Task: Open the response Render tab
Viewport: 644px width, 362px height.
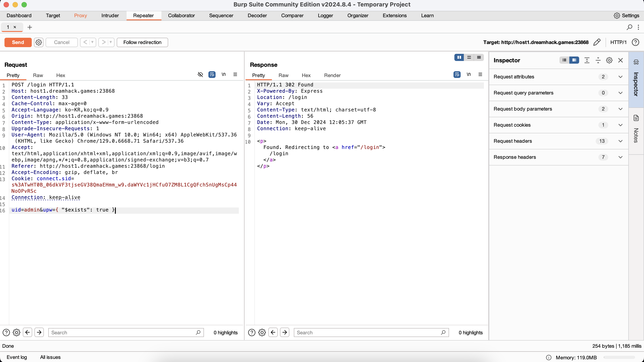Action: coord(332,75)
